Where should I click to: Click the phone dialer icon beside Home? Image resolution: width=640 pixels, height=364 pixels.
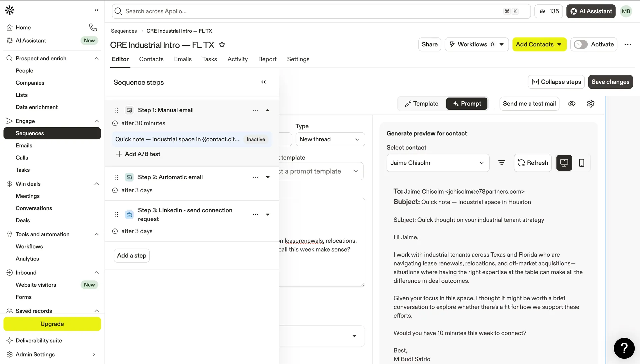pos(93,27)
